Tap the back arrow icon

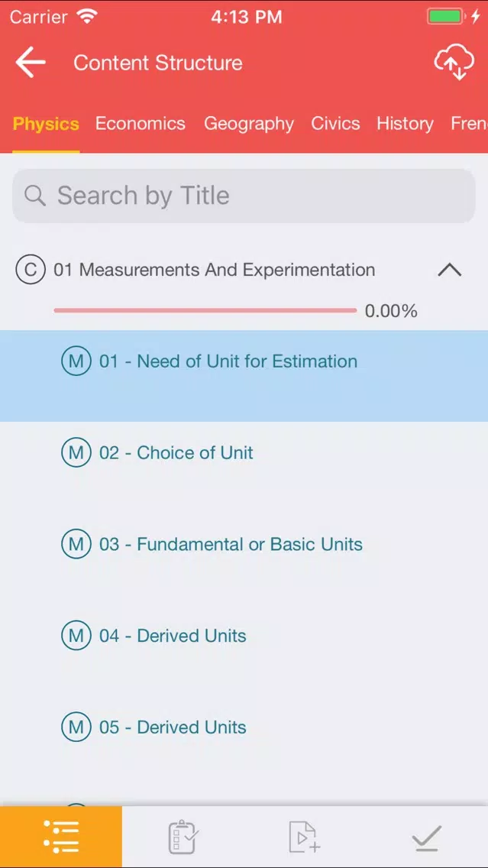point(31,62)
